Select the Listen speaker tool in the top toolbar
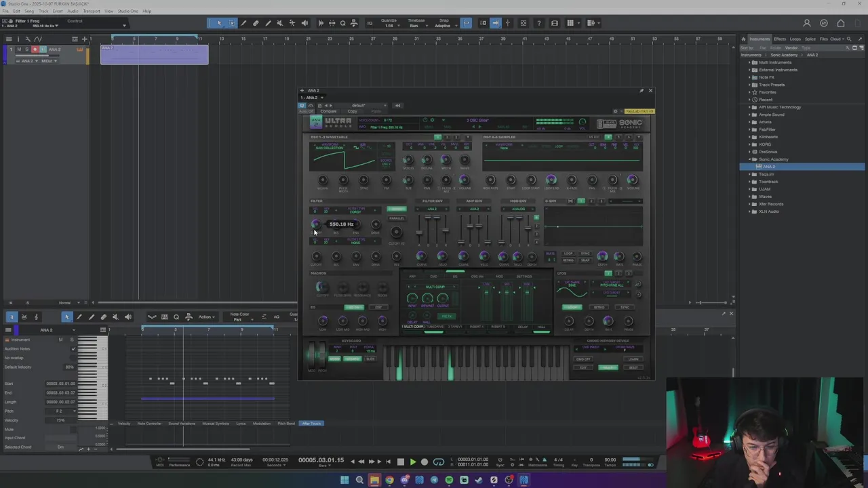Image resolution: width=868 pixels, height=488 pixels. pos(305,23)
